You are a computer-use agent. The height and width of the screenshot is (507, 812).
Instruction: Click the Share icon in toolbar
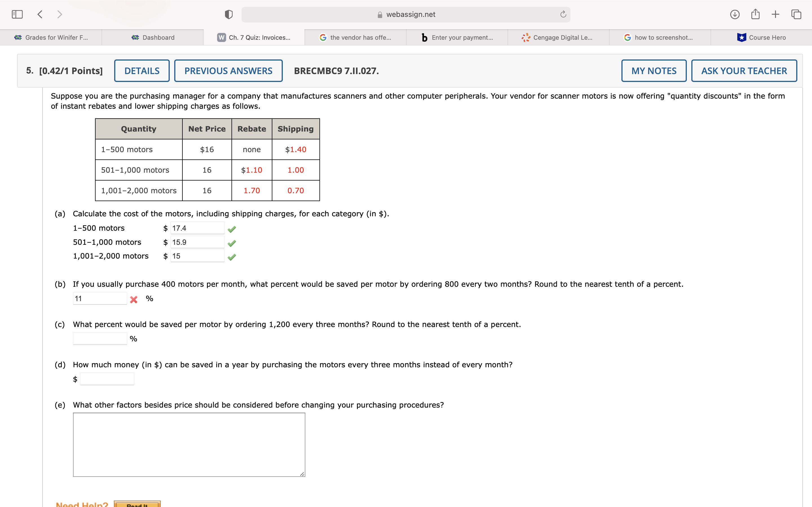click(755, 14)
